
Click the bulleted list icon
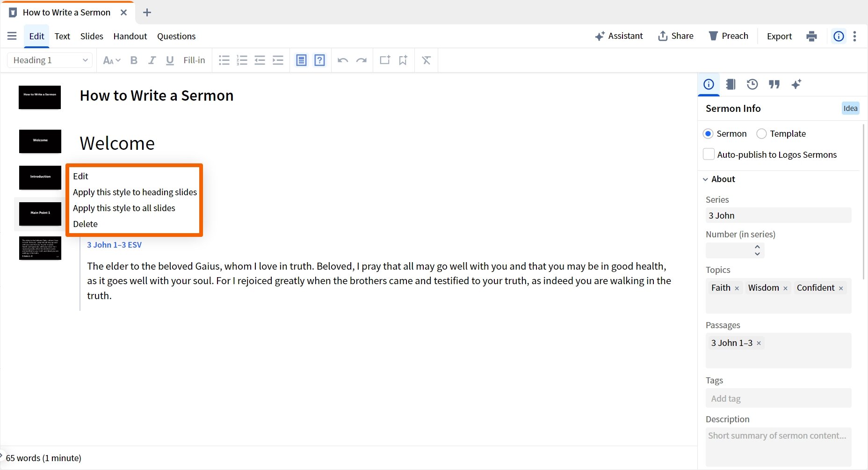click(224, 60)
